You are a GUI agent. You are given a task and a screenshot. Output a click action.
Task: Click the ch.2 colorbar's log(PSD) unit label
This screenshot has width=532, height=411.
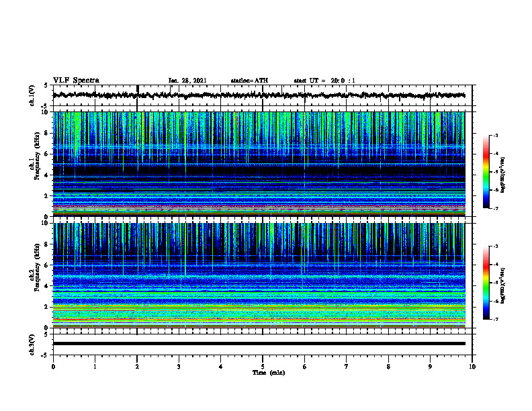pos(503,286)
